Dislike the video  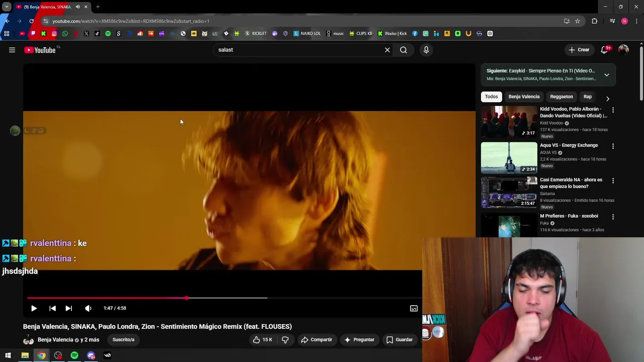click(285, 340)
